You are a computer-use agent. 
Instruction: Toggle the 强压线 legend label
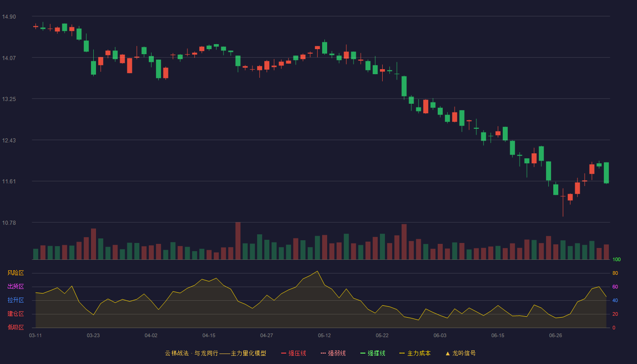click(297, 353)
